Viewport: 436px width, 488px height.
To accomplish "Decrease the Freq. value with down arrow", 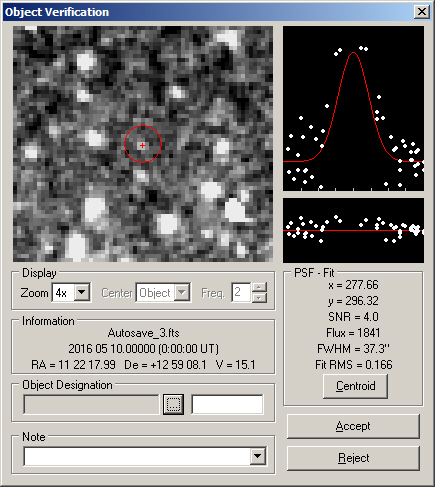I will 259,298.
